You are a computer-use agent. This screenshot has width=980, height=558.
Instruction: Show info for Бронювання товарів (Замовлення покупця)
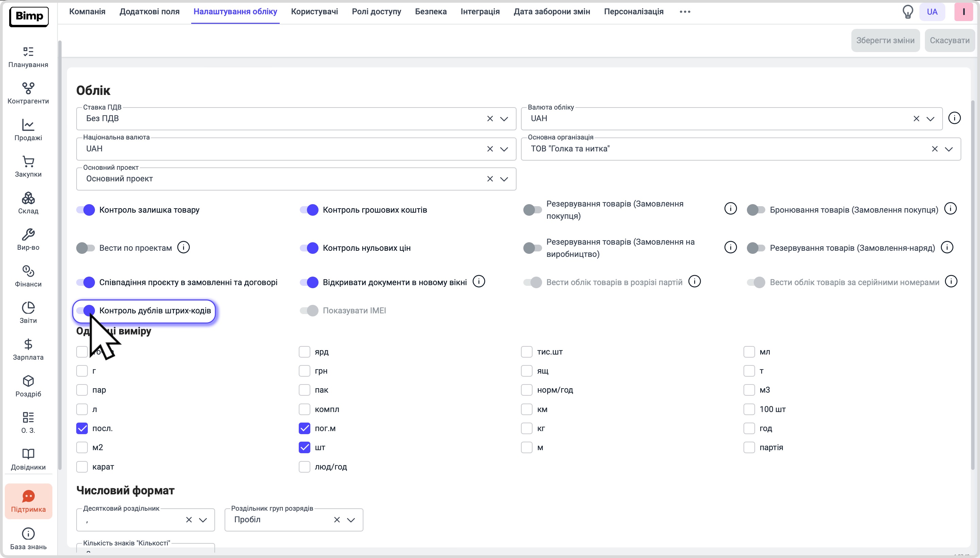point(950,209)
